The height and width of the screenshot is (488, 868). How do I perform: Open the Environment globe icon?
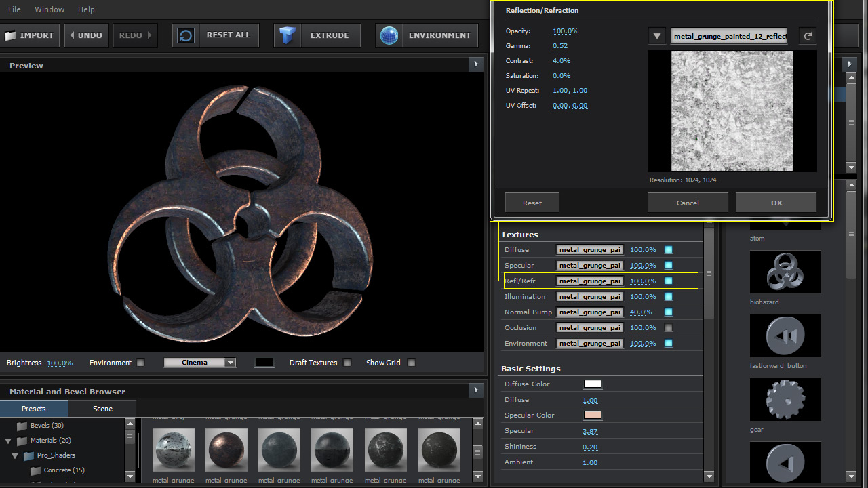point(389,35)
